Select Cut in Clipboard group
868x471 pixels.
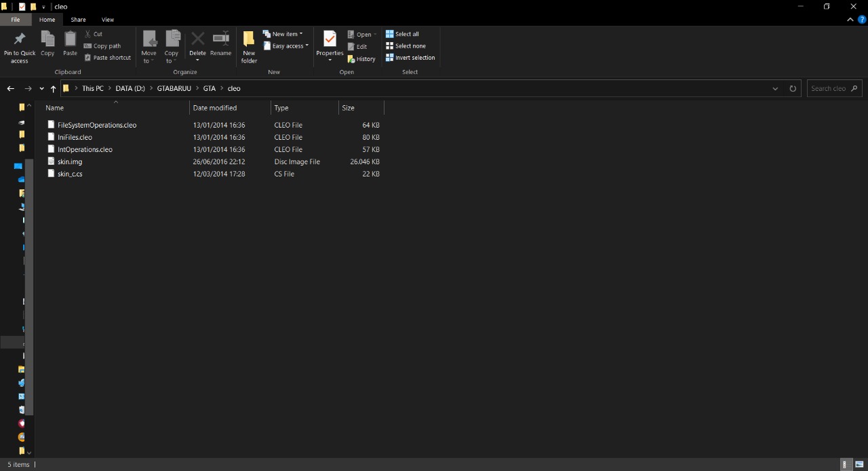point(94,34)
